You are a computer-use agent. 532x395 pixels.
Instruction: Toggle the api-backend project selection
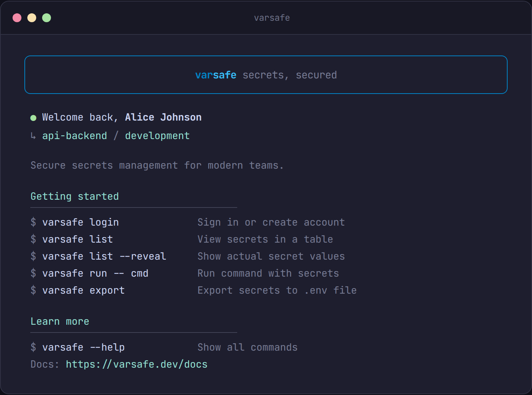point(74,136)
